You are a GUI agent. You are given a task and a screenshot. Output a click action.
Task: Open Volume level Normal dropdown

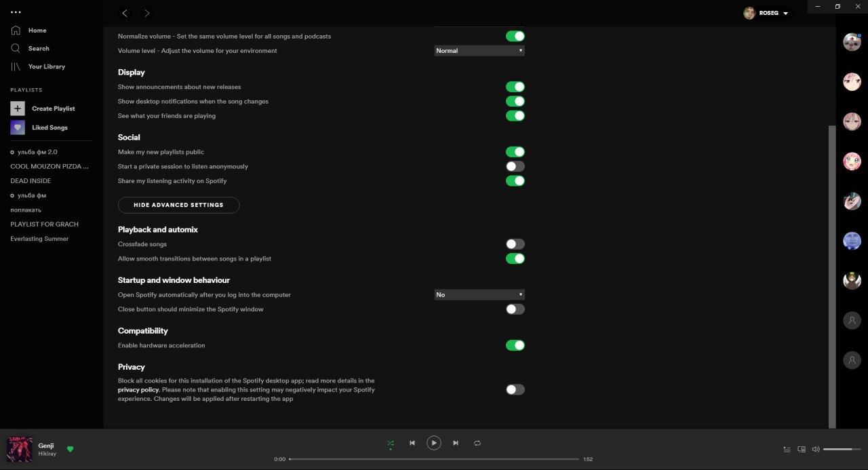(x=479, y=51)
